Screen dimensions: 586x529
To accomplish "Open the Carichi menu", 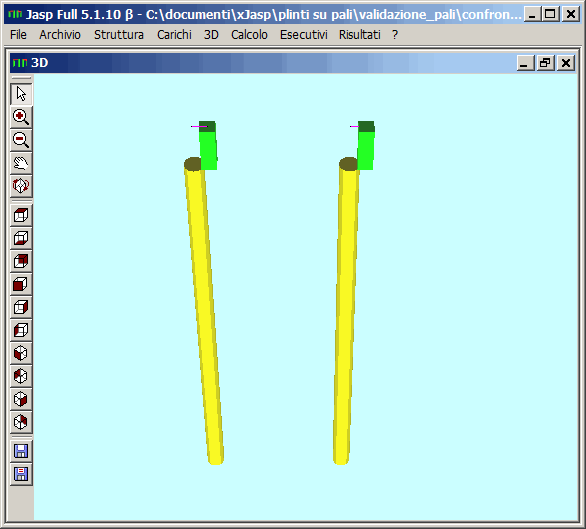I will 174,35.
